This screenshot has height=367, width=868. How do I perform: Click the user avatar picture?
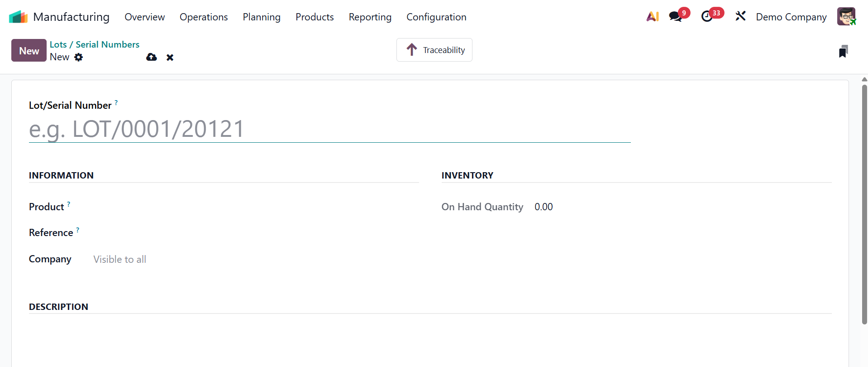846,17
